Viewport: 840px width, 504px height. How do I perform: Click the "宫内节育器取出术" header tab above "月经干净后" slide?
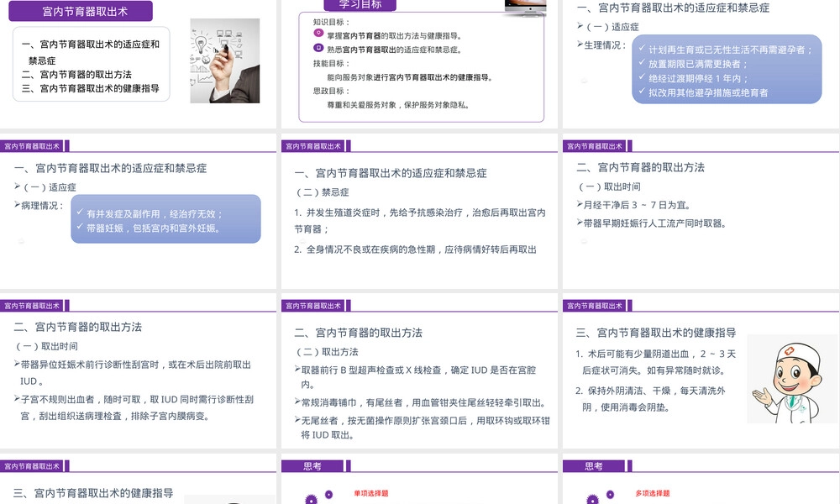(595, 146)
